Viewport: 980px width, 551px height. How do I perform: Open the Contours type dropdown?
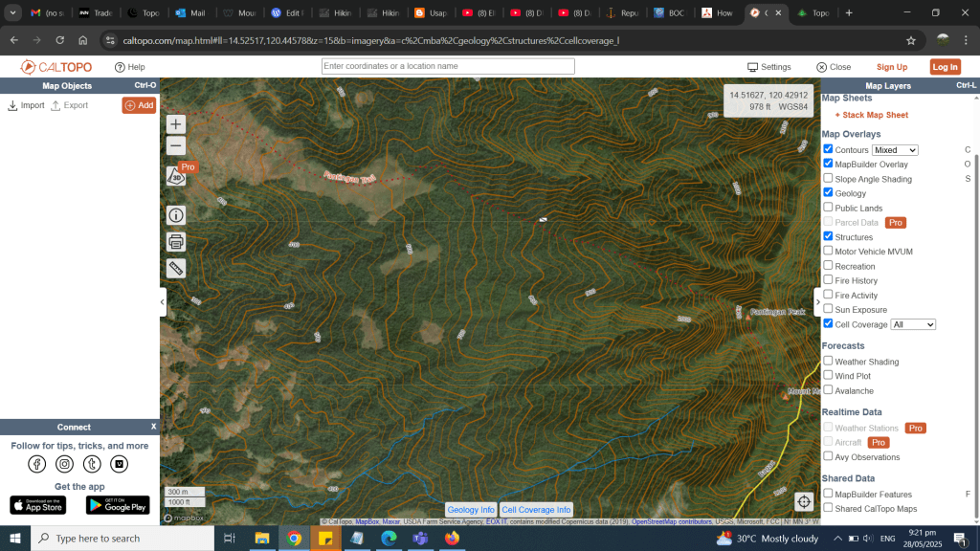pyautogui.click(x=895, y=150)
